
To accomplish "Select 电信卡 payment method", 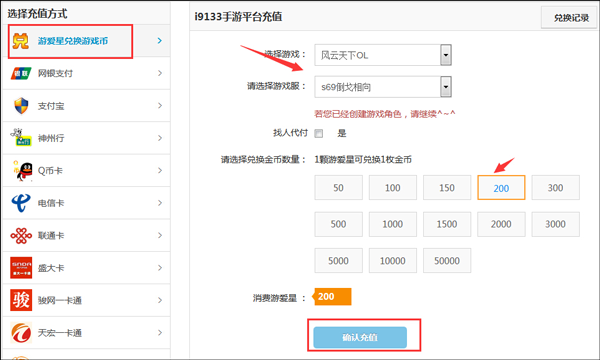I will click(86, 203).
